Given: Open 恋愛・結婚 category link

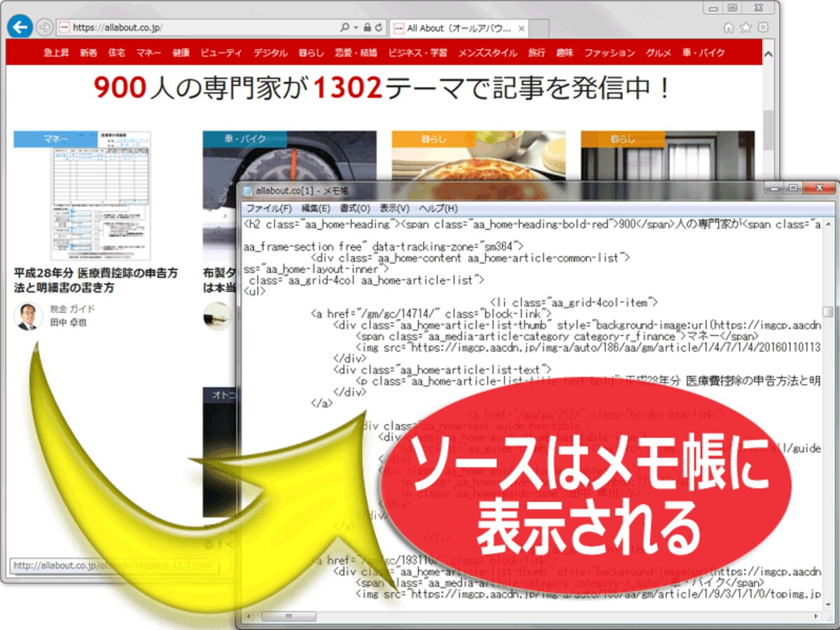Looking at the screenshot, I should [356, 52].
